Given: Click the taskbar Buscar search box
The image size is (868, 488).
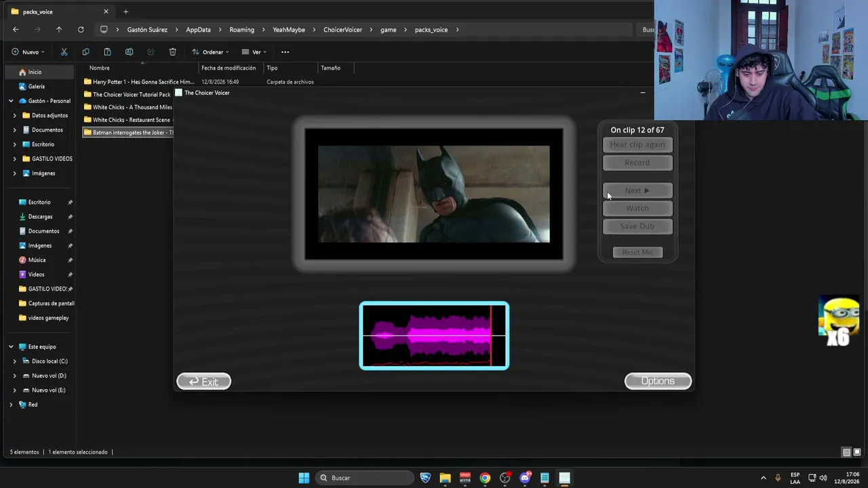Looking at the screenshot, I should pyautogui.click(x=364, y=478).
